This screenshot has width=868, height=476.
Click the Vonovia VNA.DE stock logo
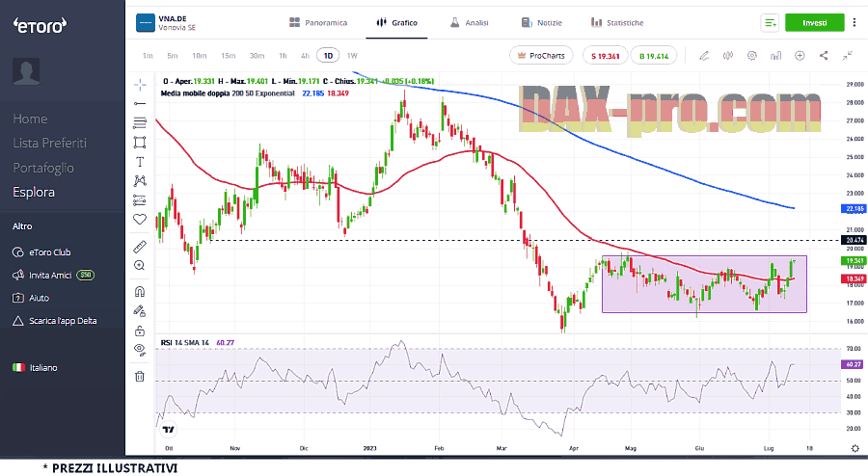(145, 23)
